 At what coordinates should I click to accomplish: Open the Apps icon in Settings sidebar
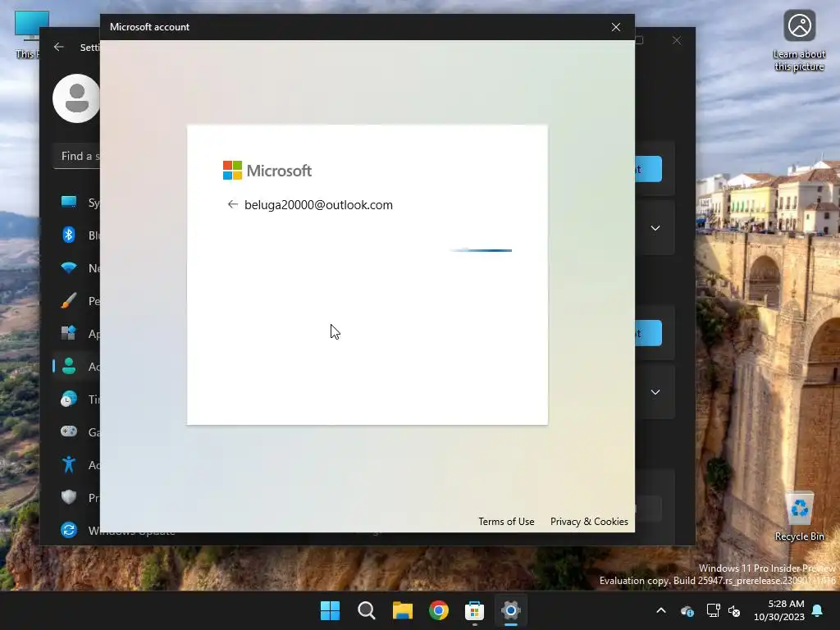point(69,333)
